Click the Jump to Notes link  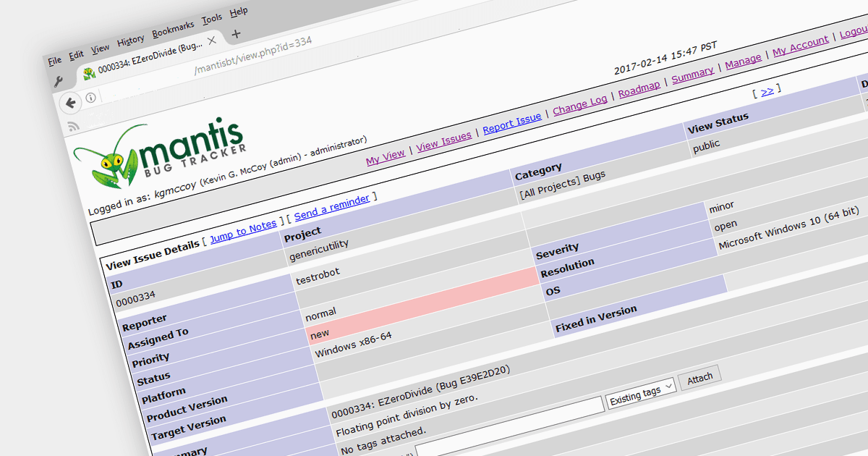point(244,231)
